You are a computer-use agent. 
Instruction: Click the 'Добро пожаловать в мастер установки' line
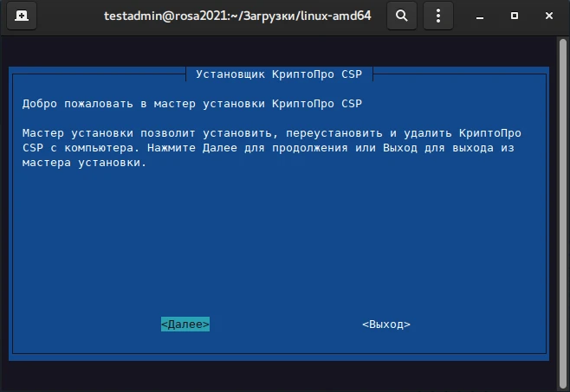[192, 104]
